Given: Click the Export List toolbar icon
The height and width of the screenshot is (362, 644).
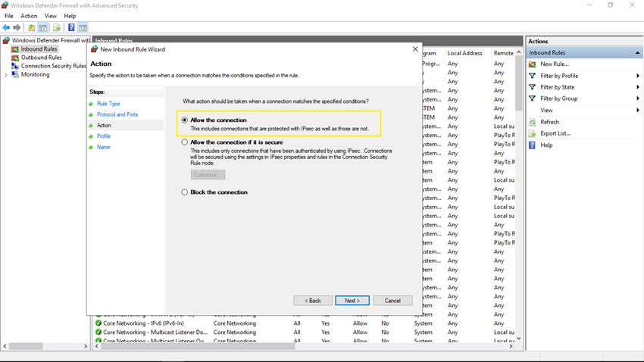Looking at the screenshot, I should pos(57,27).
